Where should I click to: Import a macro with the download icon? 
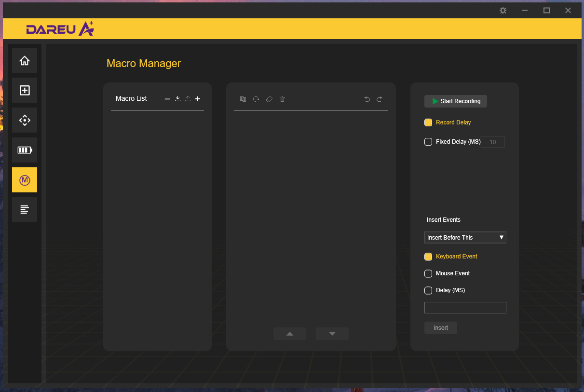pos(177,99)
